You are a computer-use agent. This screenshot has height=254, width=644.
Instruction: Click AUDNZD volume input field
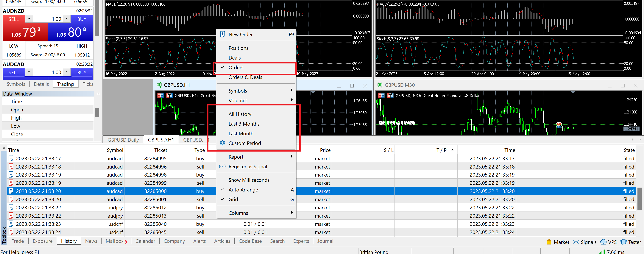click(x=48, y=19)
